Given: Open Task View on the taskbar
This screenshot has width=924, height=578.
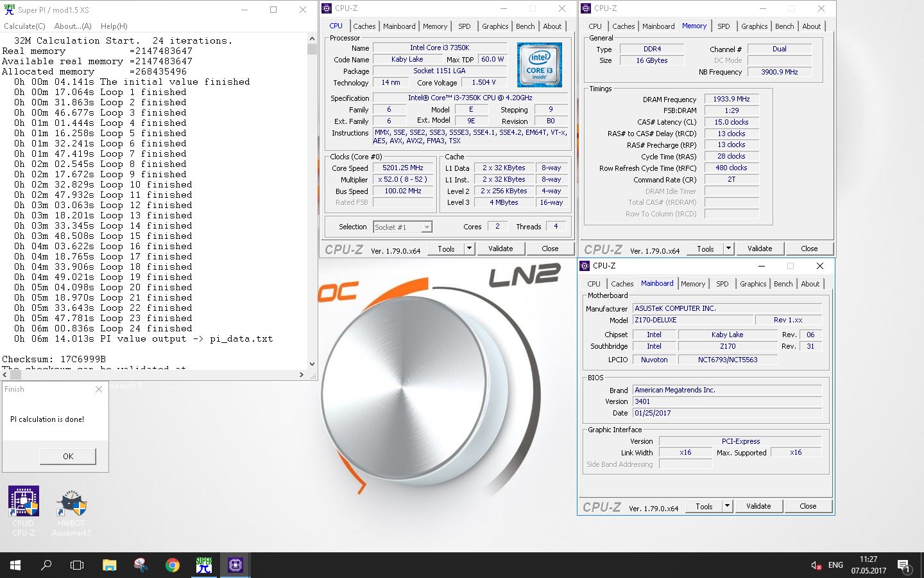Looking at the screenshot, I should [77, 565].
